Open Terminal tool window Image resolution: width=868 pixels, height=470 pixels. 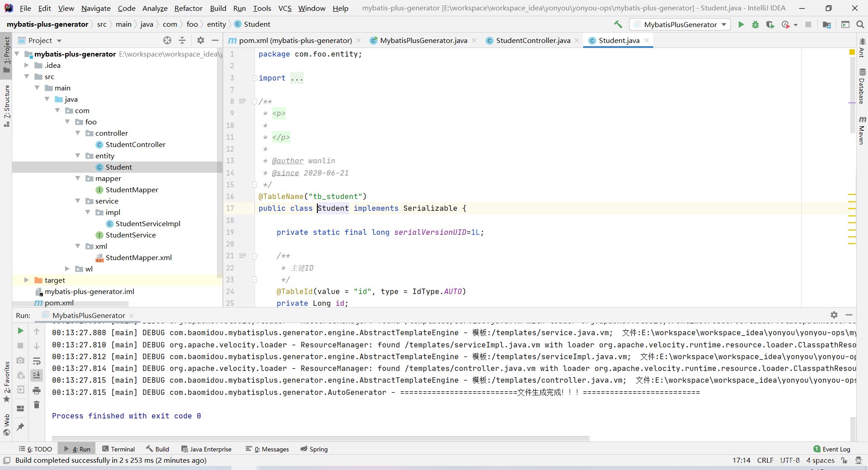coord(118,449)
